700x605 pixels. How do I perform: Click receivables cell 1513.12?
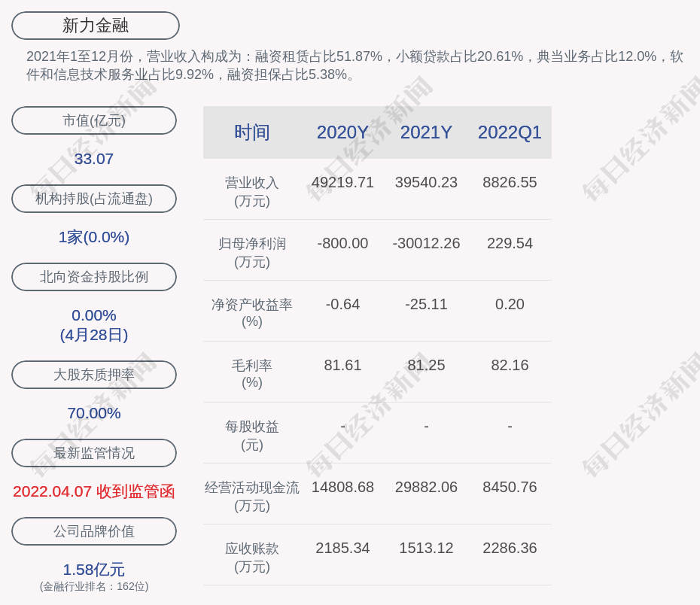click(x=426, y=549)
